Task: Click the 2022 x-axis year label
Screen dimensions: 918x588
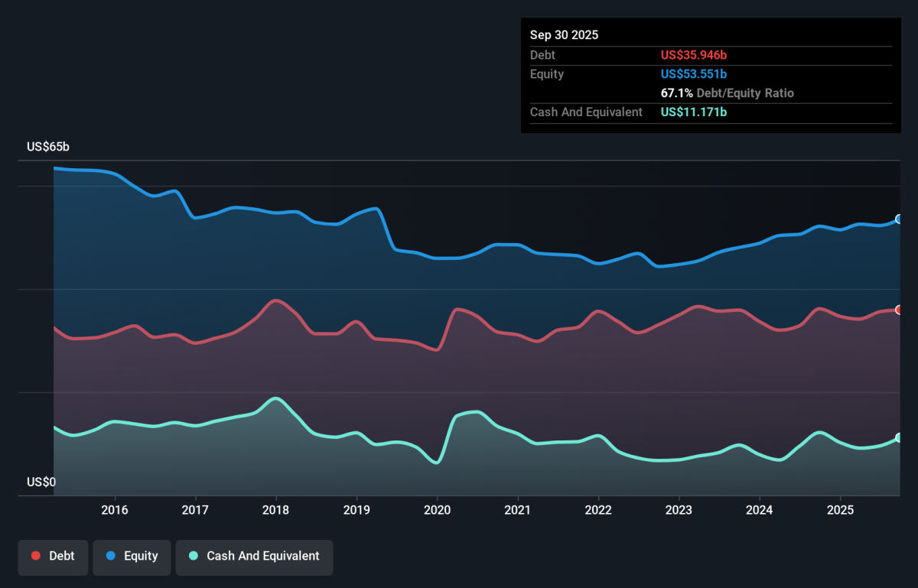Action: 598,510
